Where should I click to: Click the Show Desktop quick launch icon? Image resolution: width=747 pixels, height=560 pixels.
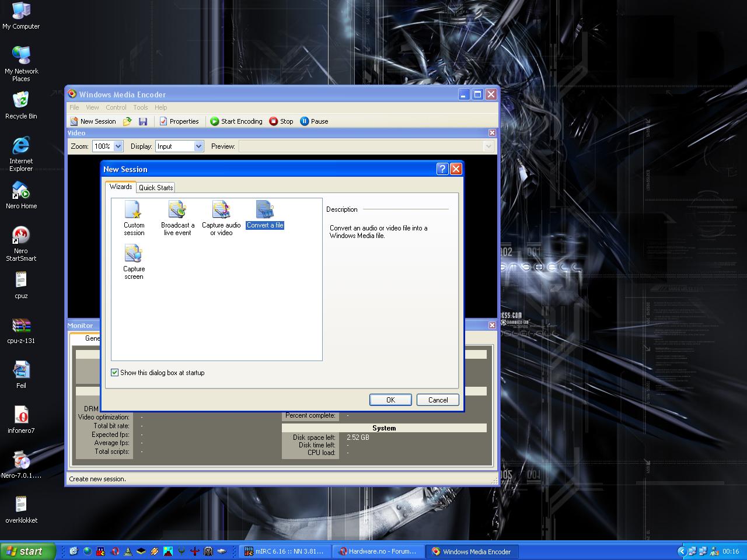74,551
